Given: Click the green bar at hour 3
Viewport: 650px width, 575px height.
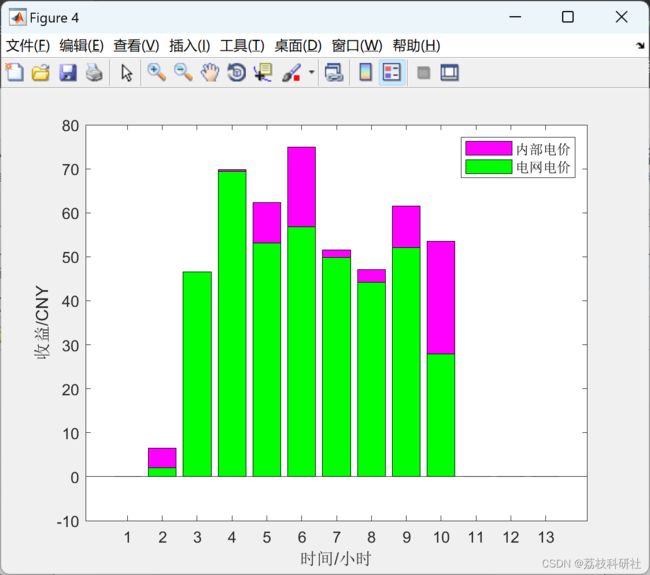Looking at the screenshot, I should point(197,374).
